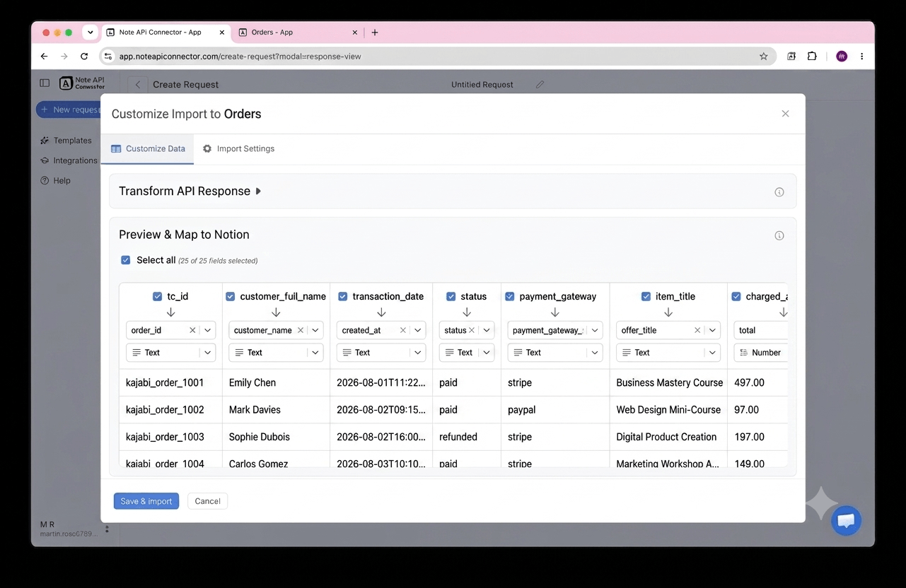Uncheck the customer_full_name checkbox
906x588 pixels.
coord(231,297)
